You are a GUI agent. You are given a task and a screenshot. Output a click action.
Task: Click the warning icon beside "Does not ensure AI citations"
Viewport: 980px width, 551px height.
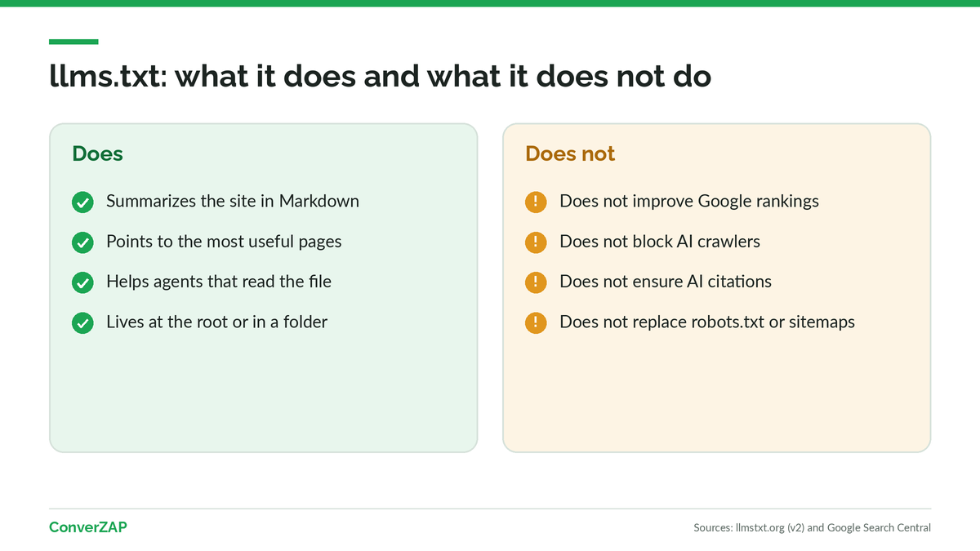click(536, 283)
